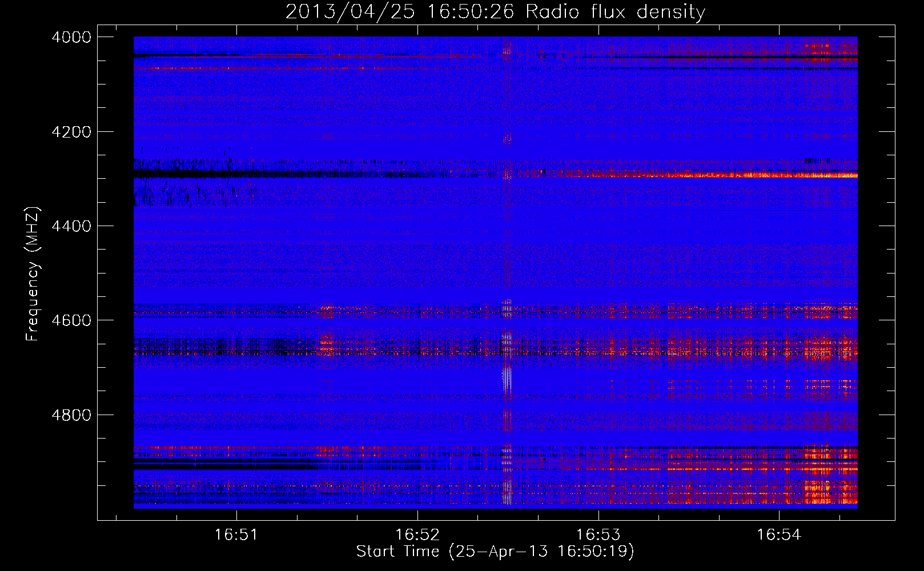Click the '16:54' time axis label
Screen dimensions: 924x571
click(x=779, y=535)
